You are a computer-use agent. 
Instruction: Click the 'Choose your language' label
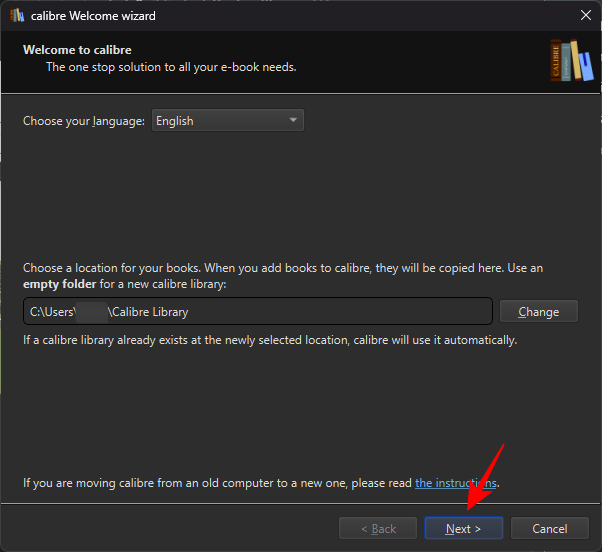pos(84,121)
